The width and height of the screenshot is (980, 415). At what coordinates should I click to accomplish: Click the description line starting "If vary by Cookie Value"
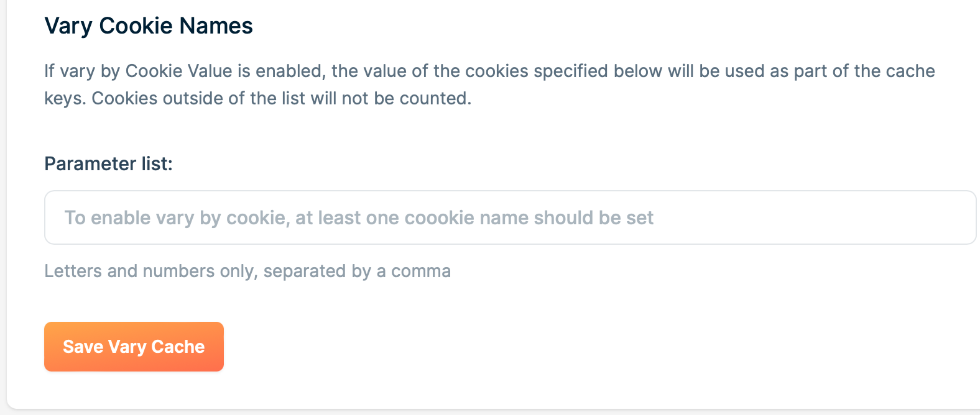point(489,71)
